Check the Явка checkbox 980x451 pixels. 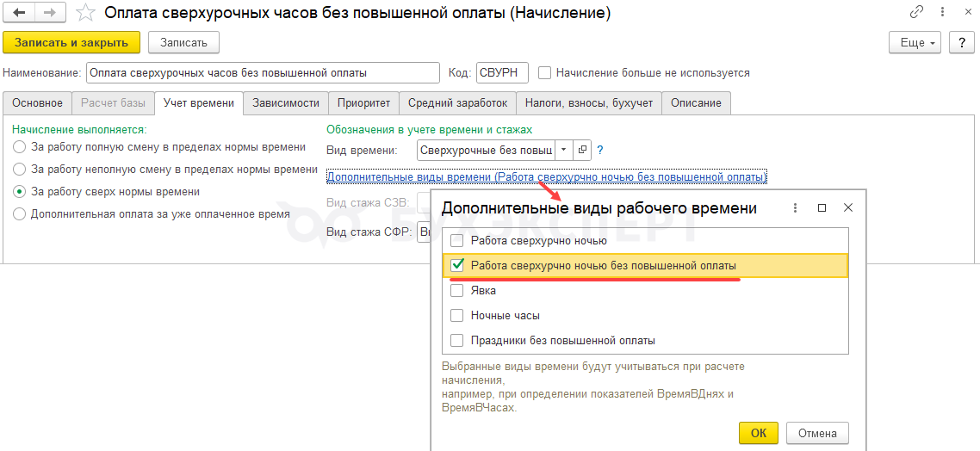[x=457, y=290]
